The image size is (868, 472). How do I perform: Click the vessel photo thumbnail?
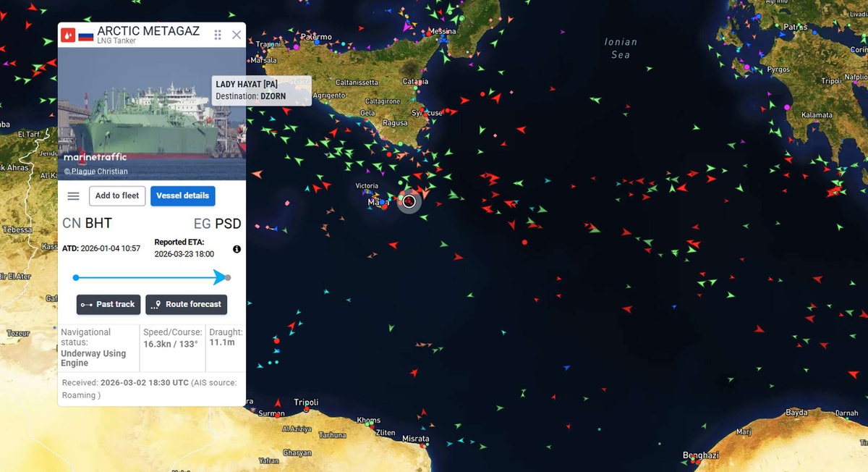tap(151, 109)
